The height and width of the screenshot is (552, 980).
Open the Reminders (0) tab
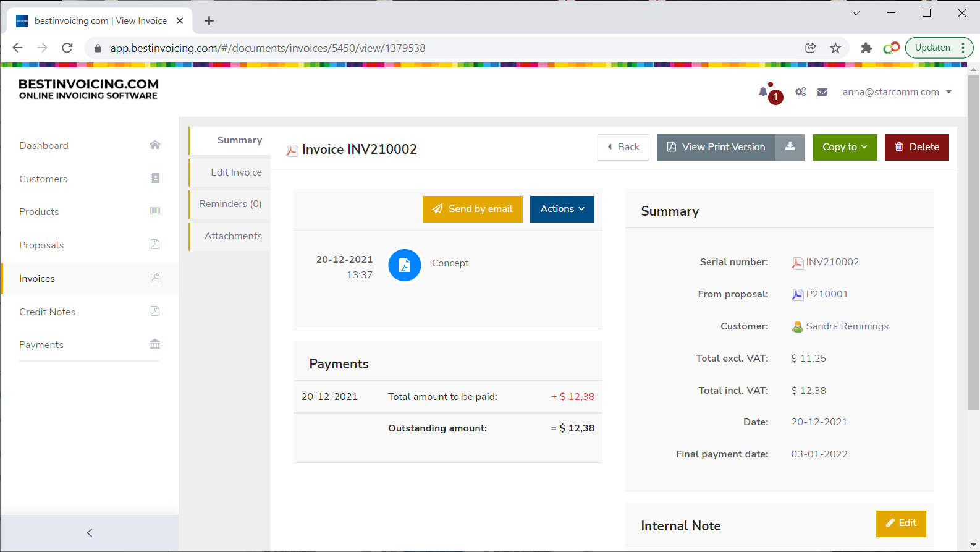click(x=230, y=204)
